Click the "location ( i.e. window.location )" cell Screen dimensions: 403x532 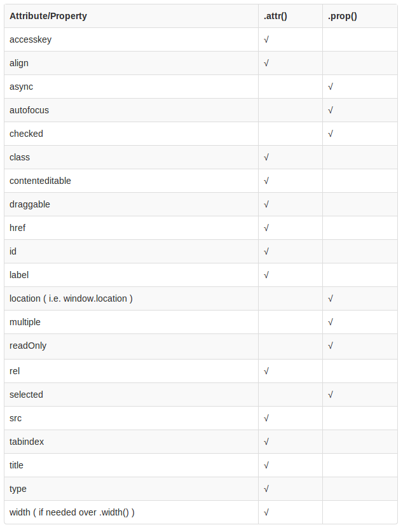[71, 299]
